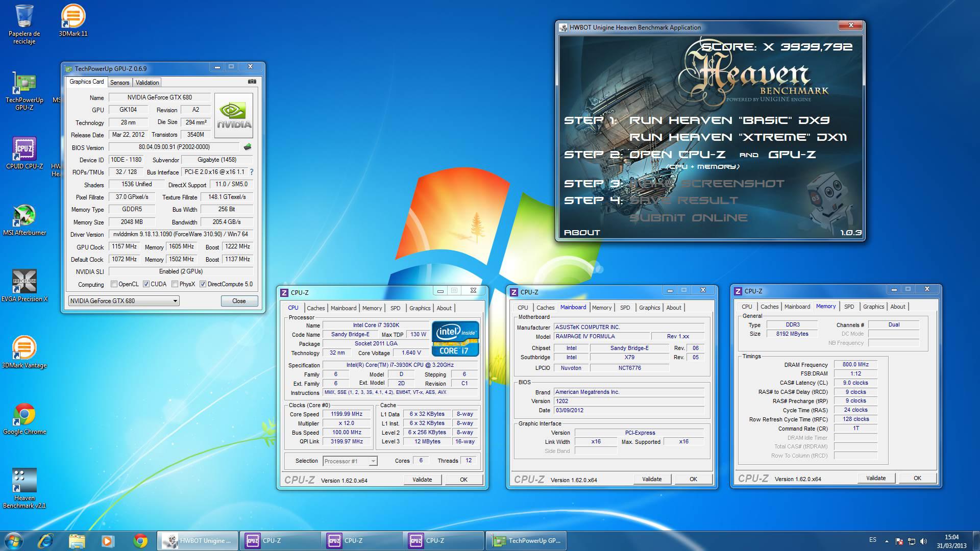
Task: Click ABOUT in the Heaven benchmark window
Action: tap(582, 233)
